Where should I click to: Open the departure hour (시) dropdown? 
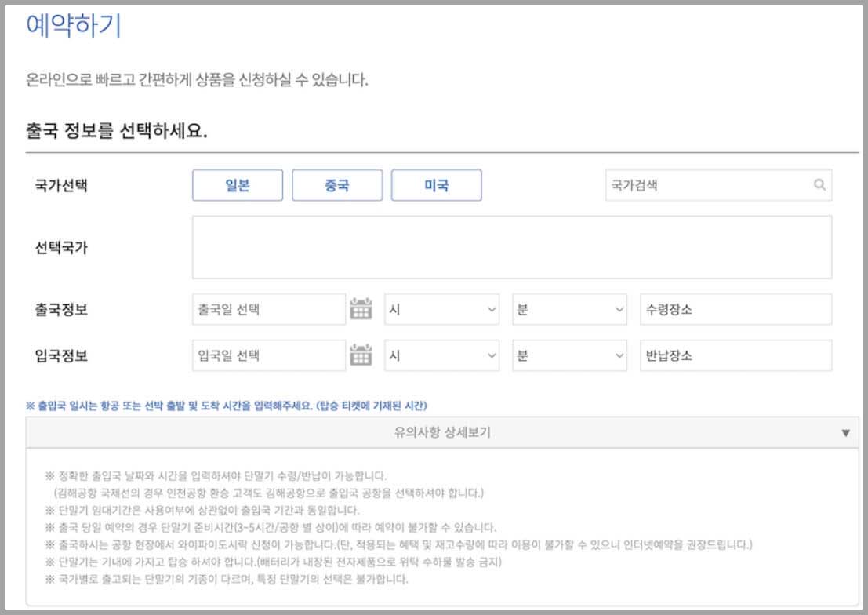[439, 309]
